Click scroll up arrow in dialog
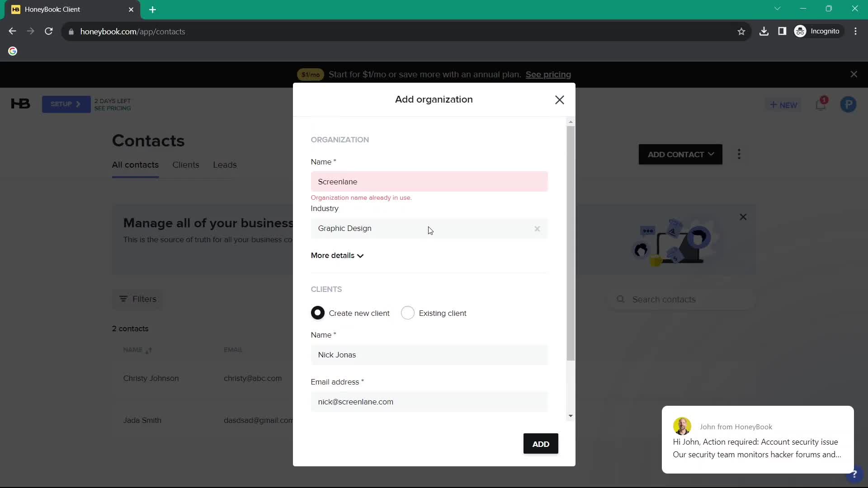 point(571,122)
